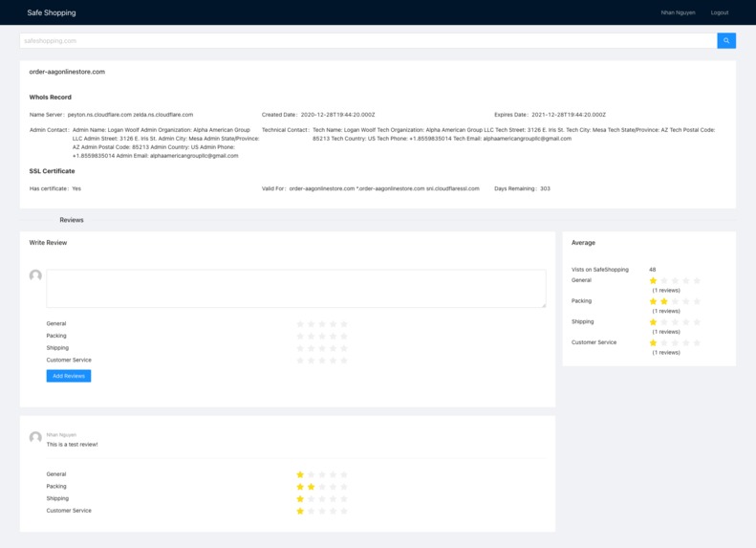Click the Write Review text area
756x548 pixels.
[x=296, y=289]
